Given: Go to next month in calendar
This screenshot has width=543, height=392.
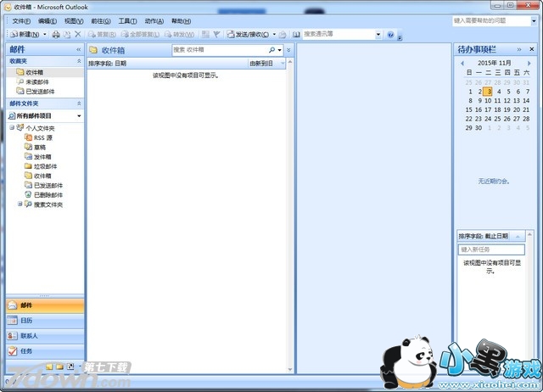Looking at the screenshot, I should pos(529,64).
